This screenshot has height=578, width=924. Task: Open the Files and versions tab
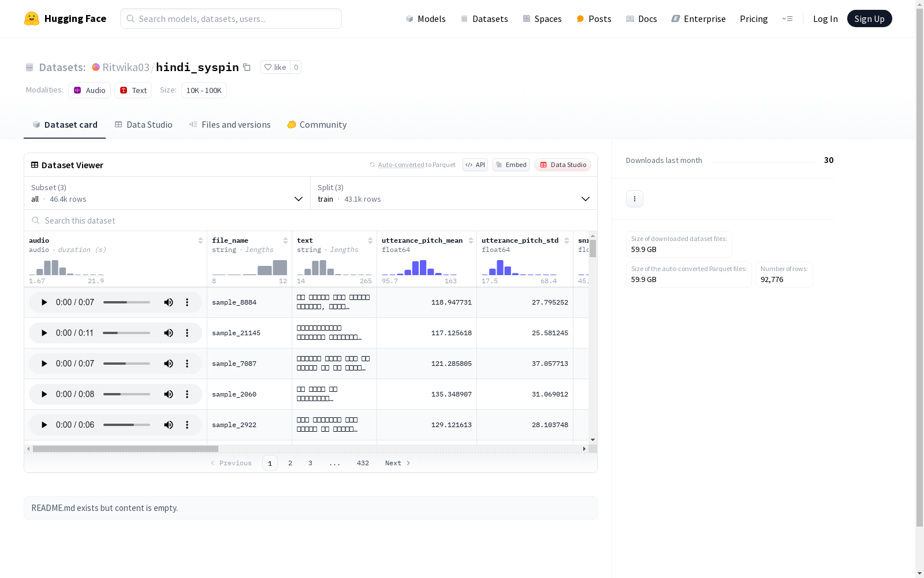pos(230,125)
